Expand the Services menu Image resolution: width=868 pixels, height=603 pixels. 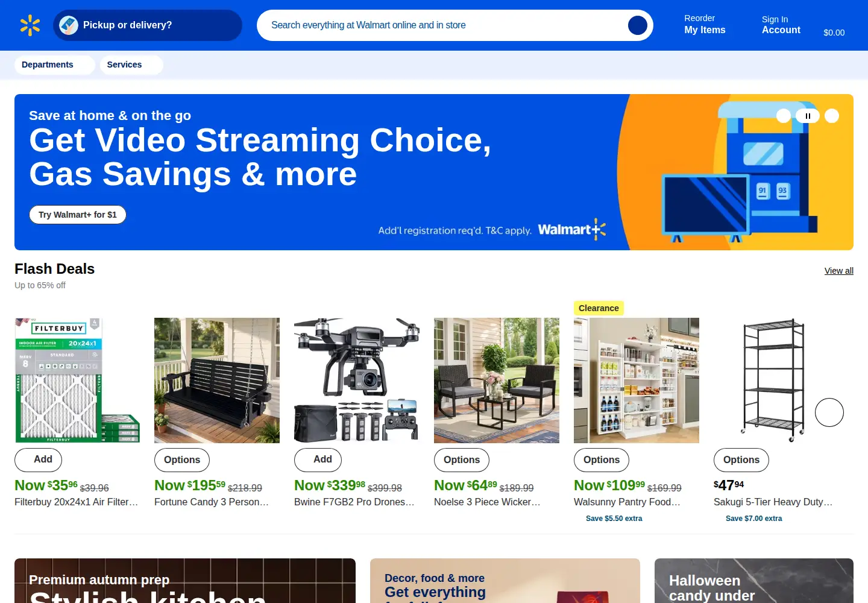point(131,65)
